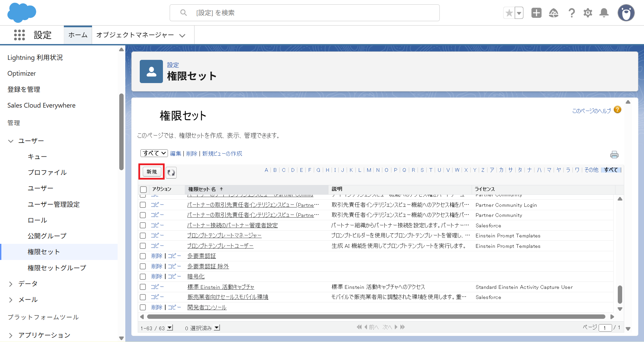The width and height of the screenshot is (644, 342).
Task: Expand the データ section in sidebar
Action: point(11,284)
